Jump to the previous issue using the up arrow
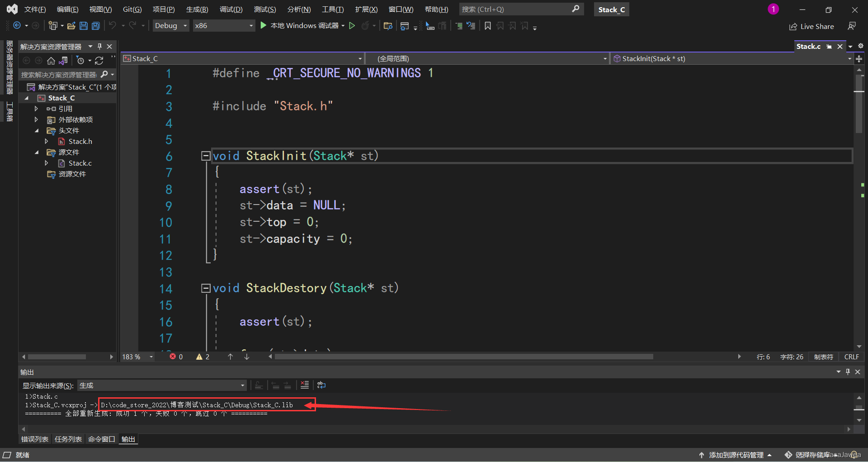 (231, 357)
